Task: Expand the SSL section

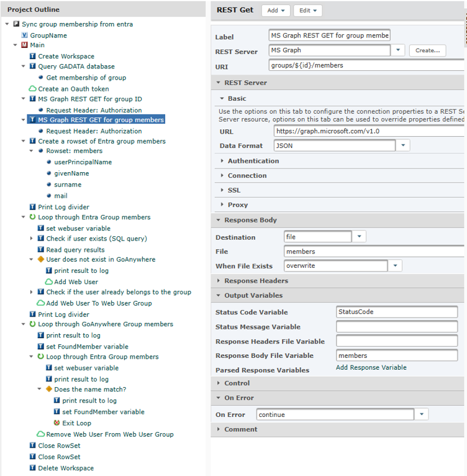Action: pos(222,190)
